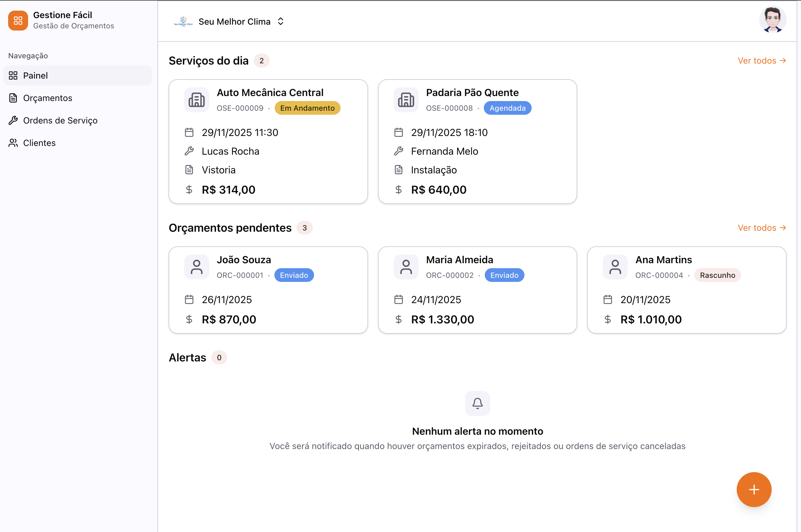Go to Orçamentos in the sidebar
Screen dimensions: 801x532
[x=47, y=98]
